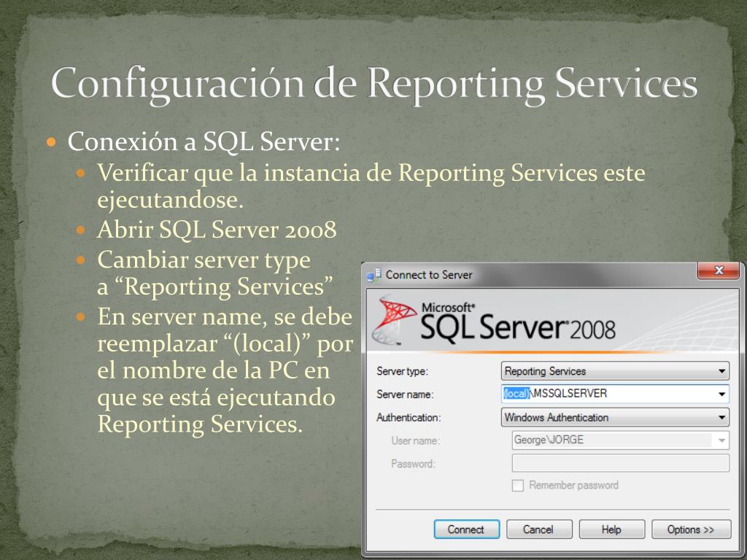This screenshot has width=747, height=560.
Task: Click the Connect button
Action: (x=466, y=529)
